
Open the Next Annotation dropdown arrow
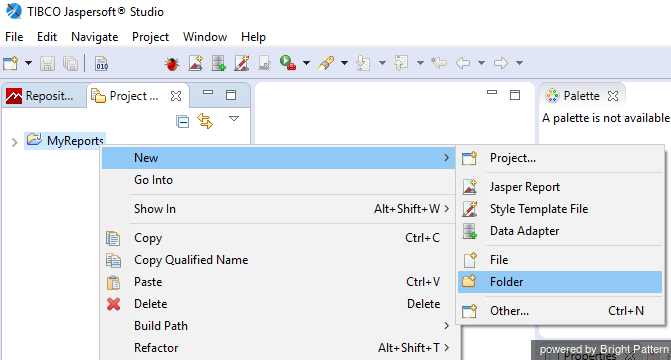tap(382, 63)
